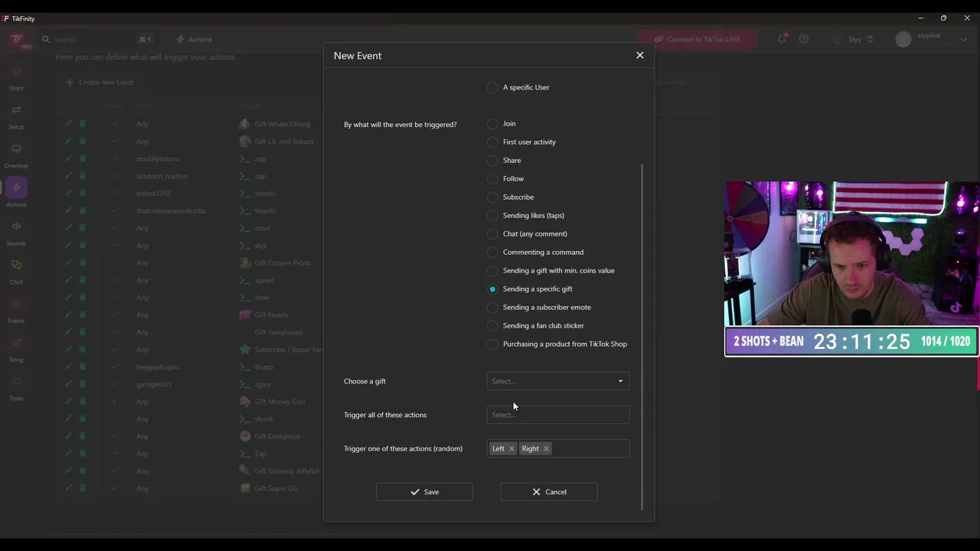980x551 pixels.
Task: Open the Overlays section icon
Action: [16, 149]
